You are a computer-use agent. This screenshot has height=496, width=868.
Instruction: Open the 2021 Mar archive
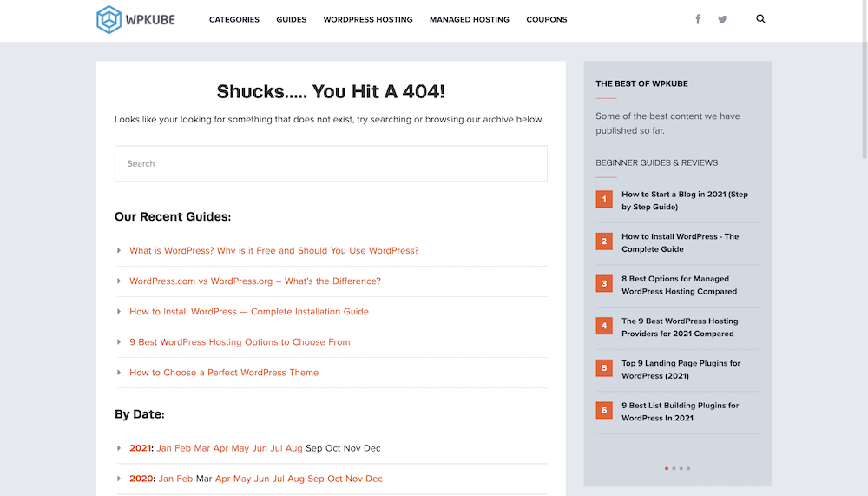point(202,447)
